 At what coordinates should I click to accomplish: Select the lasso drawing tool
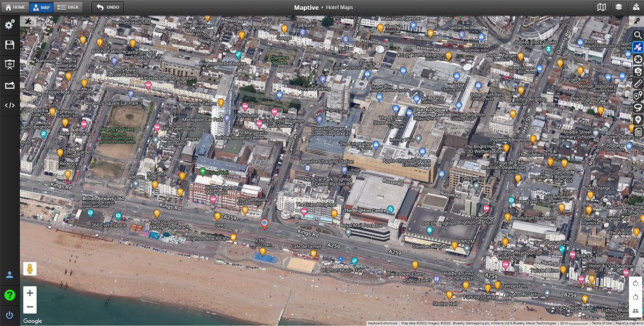point(638,107)
